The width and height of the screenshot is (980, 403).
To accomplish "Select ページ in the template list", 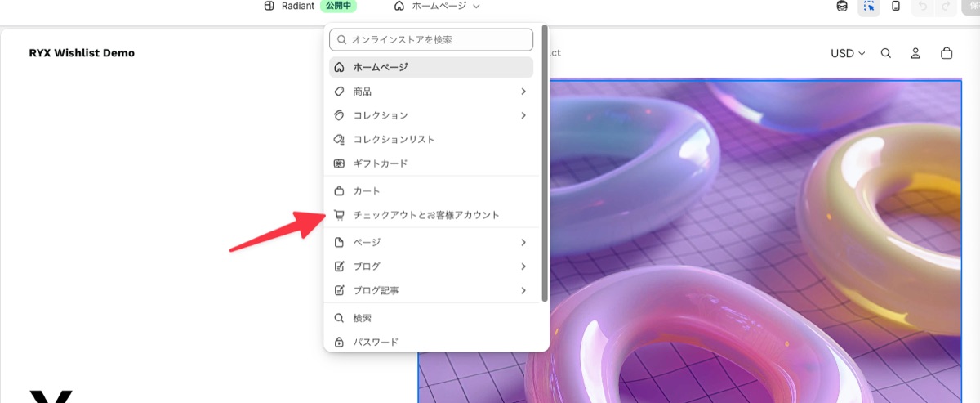I will [431, 242].
